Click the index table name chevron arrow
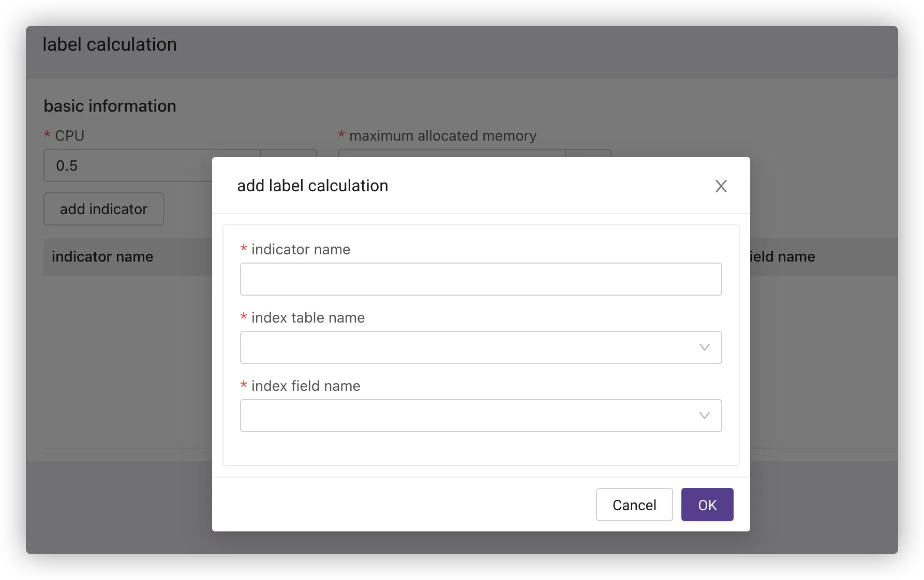 tap(704, 347)
